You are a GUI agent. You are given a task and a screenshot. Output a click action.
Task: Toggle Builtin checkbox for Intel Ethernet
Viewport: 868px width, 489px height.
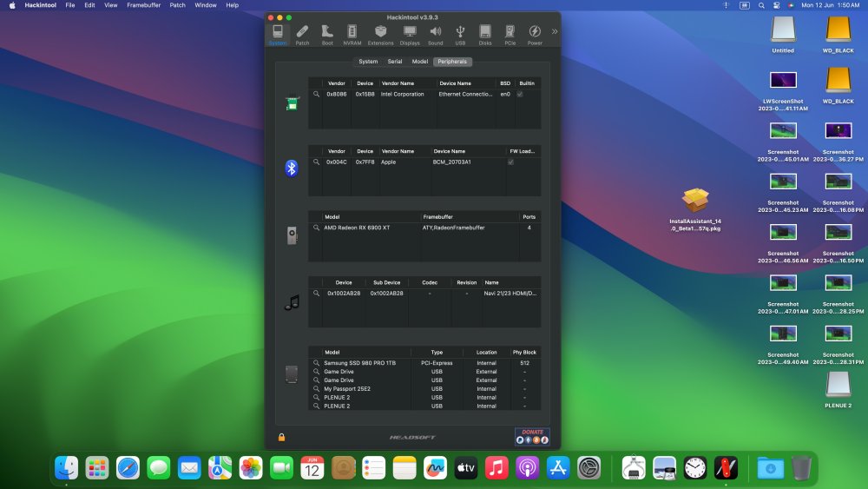520,94
